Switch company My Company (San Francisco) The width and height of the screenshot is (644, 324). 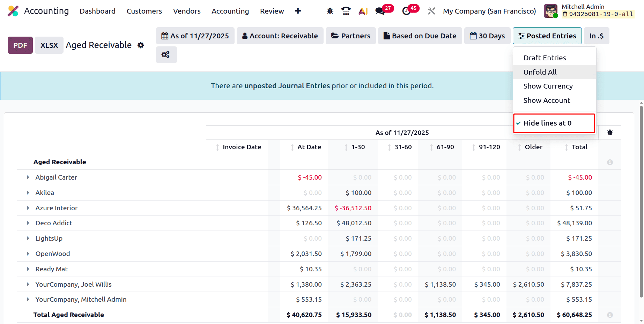click(489, 11)
